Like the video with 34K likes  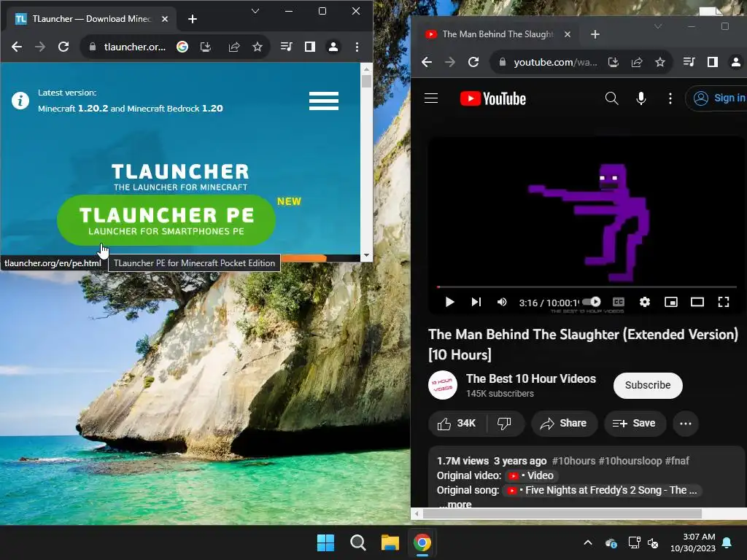tap(457, 424)
